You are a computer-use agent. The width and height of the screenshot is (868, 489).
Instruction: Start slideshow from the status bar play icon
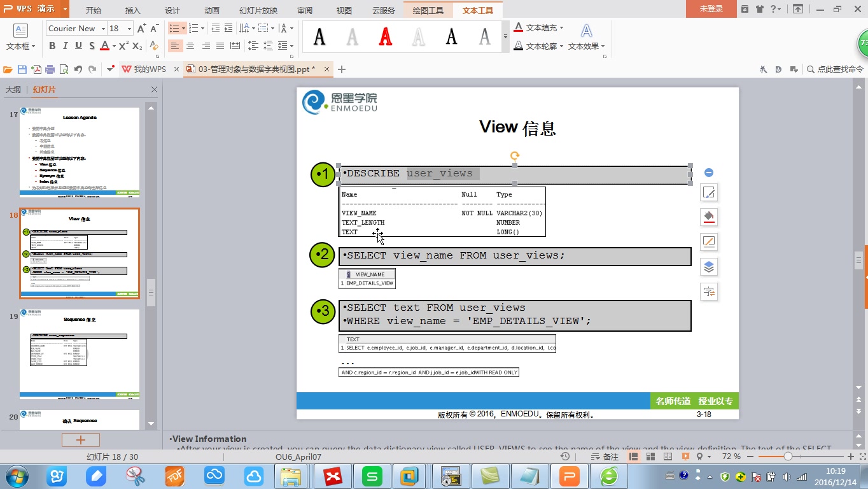coord(685,457)
